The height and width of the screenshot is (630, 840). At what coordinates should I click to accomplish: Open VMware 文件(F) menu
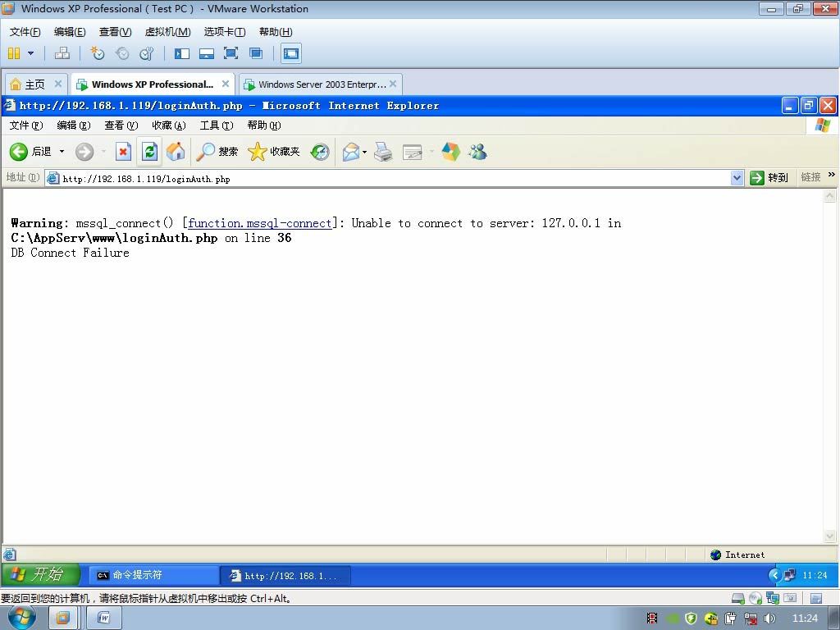click(25, 32)
